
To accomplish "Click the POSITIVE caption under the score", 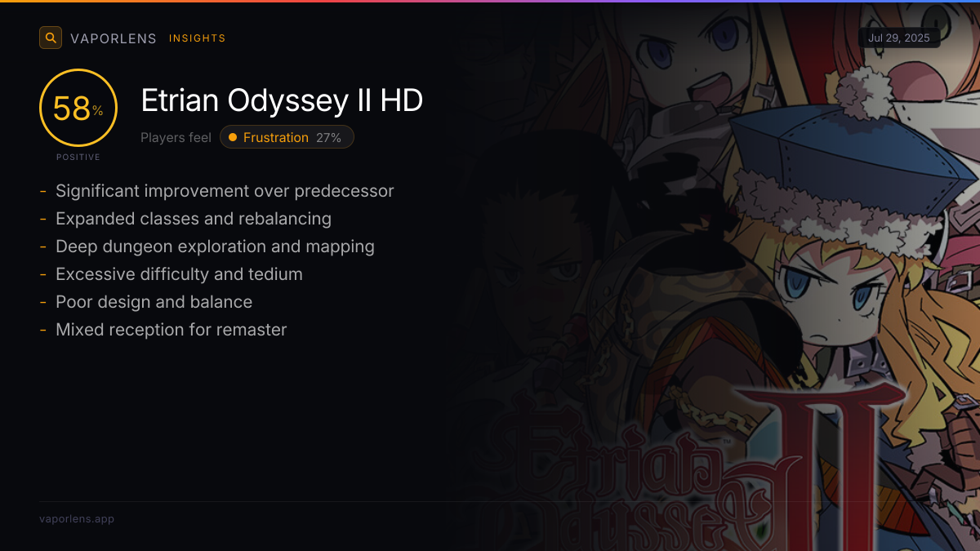I will coord(78,157).
